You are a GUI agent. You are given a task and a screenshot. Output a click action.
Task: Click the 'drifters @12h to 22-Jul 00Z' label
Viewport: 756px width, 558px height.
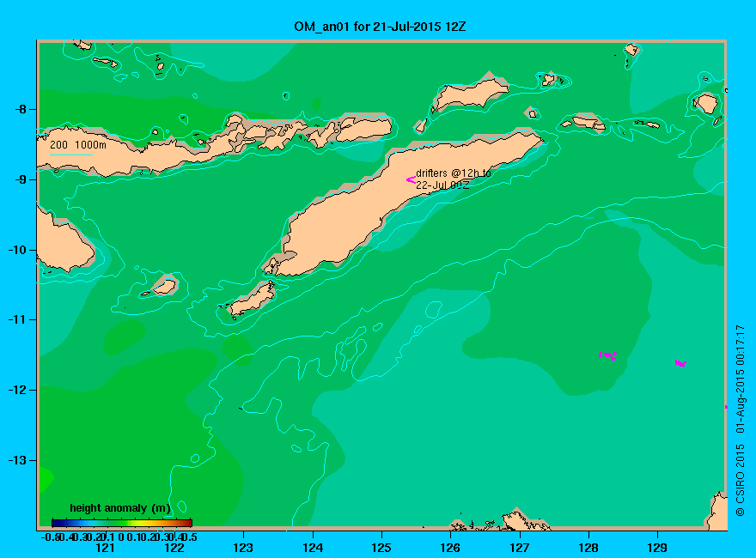pos(454,179)
